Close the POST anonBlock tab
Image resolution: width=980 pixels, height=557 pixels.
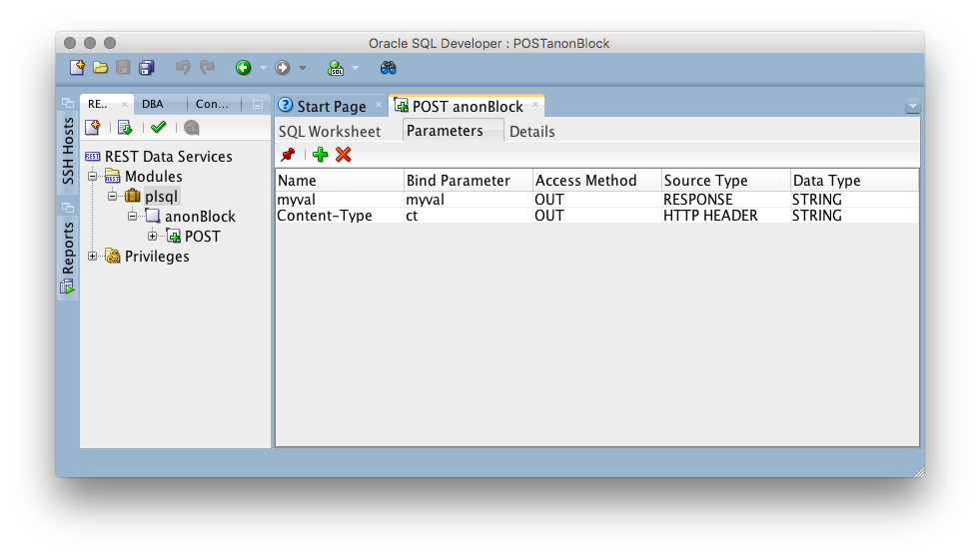tap(535, 104)
